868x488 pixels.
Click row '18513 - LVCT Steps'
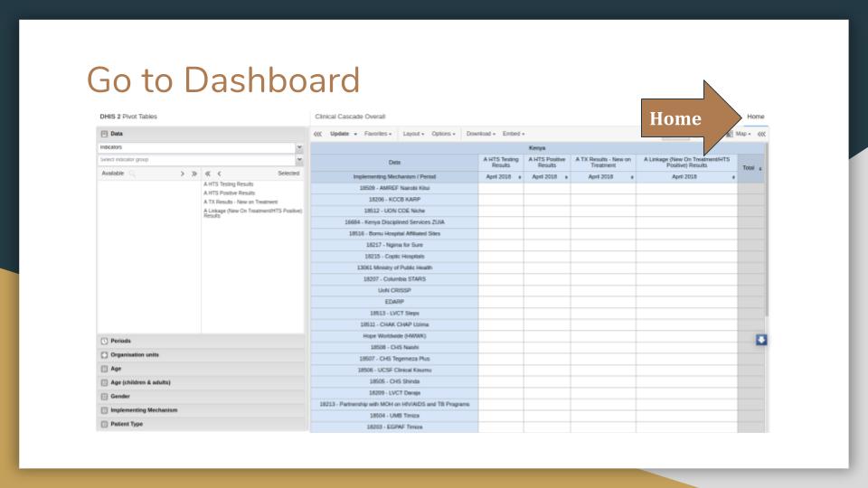[395, 314]
